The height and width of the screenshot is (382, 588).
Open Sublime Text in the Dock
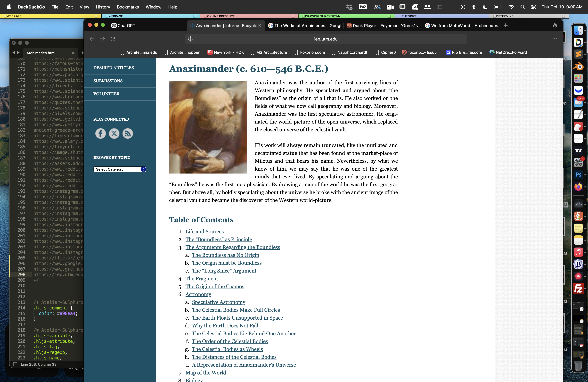click(x=578, y=54)
